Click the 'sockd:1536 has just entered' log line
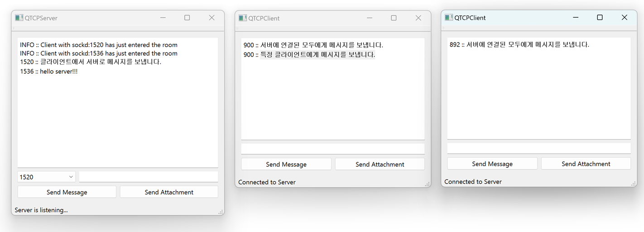This screenshot has width=644, height=232. pos(99,53)
